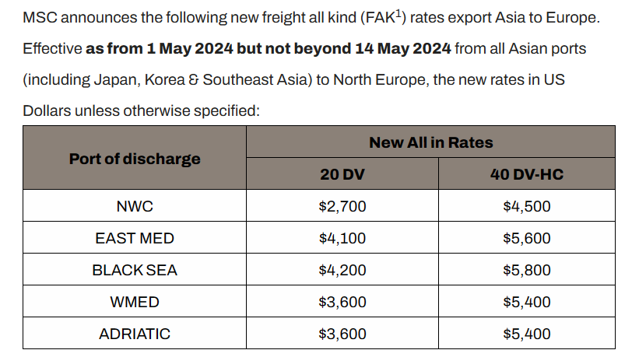This screenshot has width=639, height=364.
Task: Click the BLACK SEA port cell
Action: (x=135, y=270)
